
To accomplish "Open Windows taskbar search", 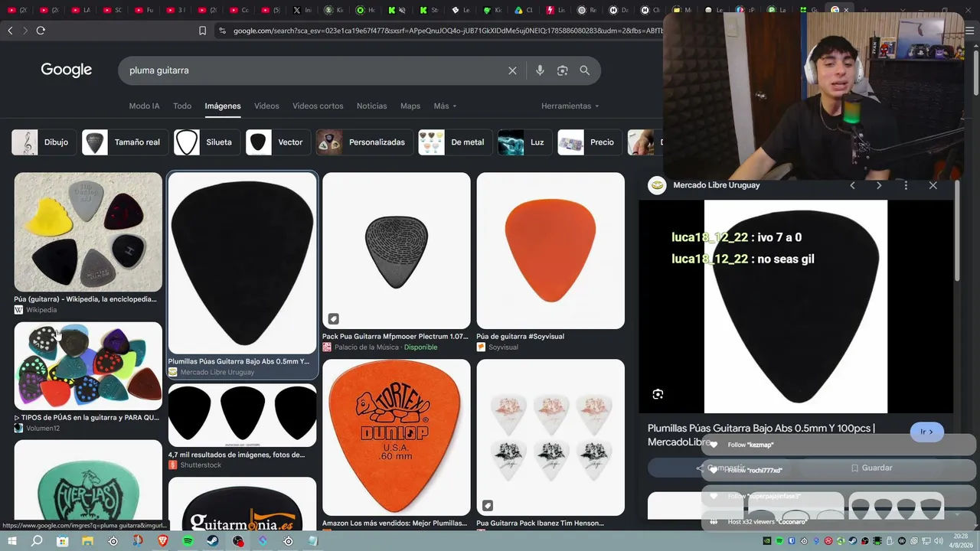I will tap(37, 541).
